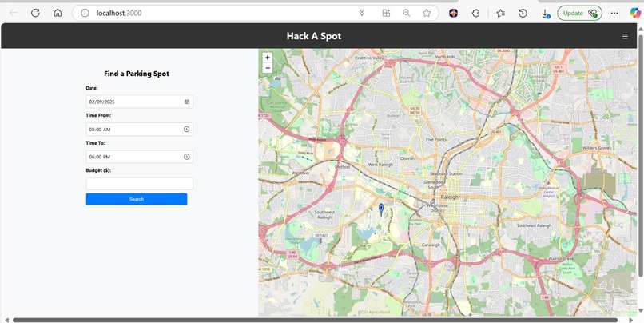644x323 pixels.
Task: Open the clock picker in Time From
Action: [186, 129]
